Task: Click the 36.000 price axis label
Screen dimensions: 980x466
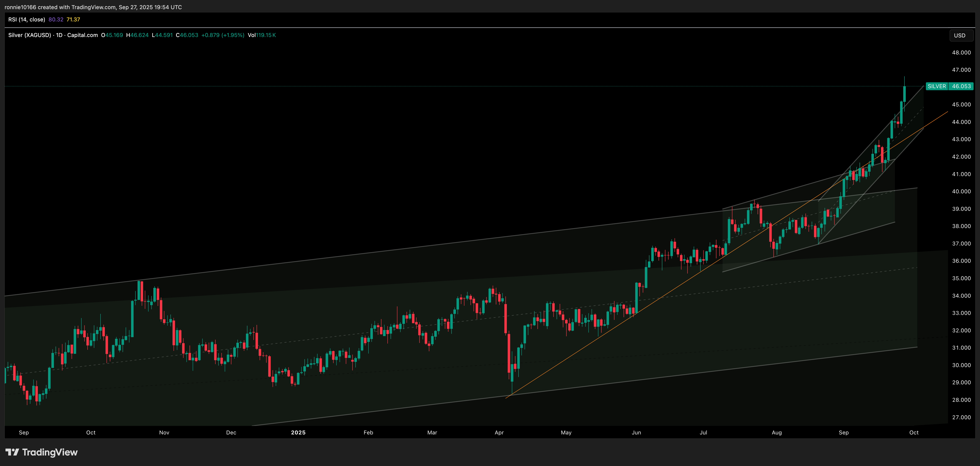Action: click(961, 261)
